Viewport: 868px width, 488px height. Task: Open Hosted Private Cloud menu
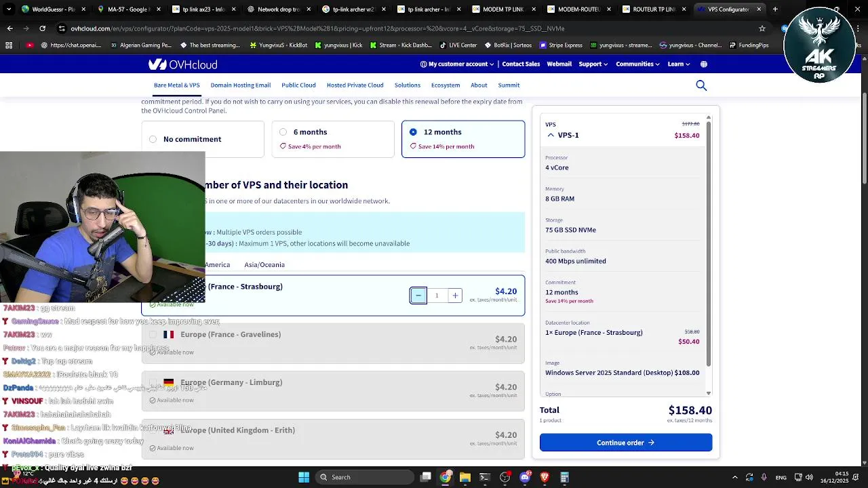click(x=355, y=85)
